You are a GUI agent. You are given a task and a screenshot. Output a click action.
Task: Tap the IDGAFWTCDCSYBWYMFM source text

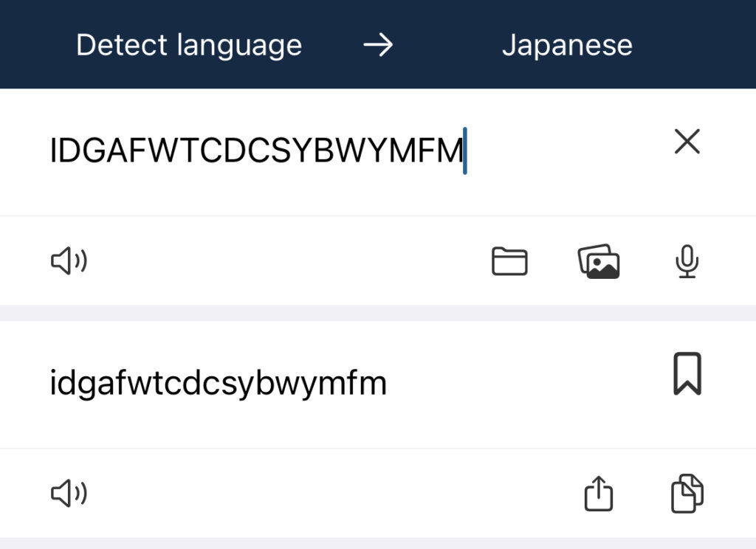click(x=255, y=151)
